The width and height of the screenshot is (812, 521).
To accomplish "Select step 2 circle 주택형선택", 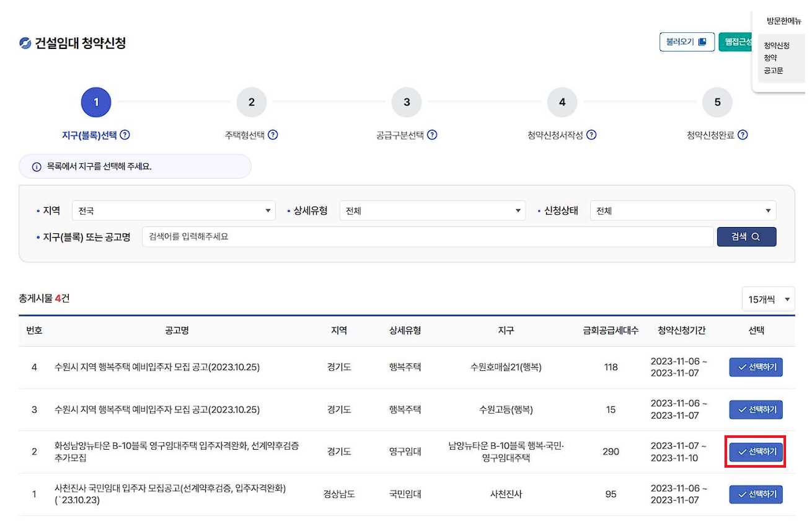I will click(x=252, y=102).
